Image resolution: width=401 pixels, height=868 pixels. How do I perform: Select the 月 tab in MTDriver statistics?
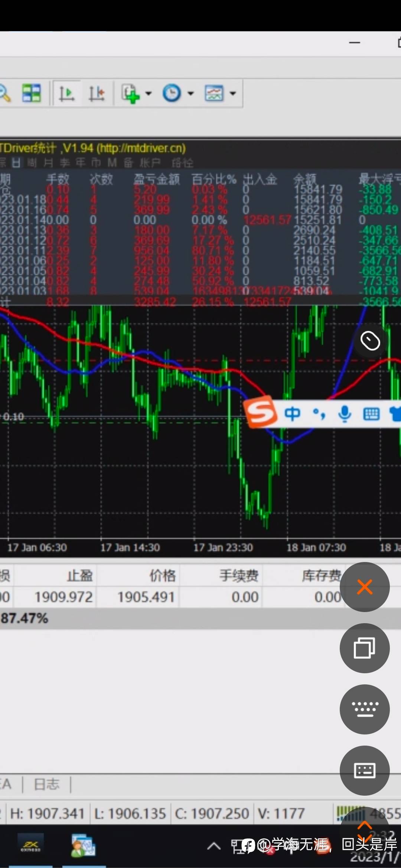click(48, 162)
